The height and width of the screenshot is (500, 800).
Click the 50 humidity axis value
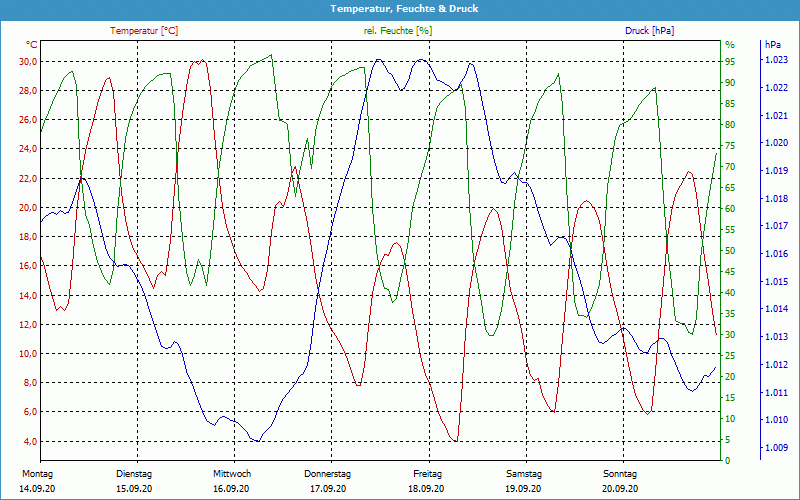pos(730,251)
